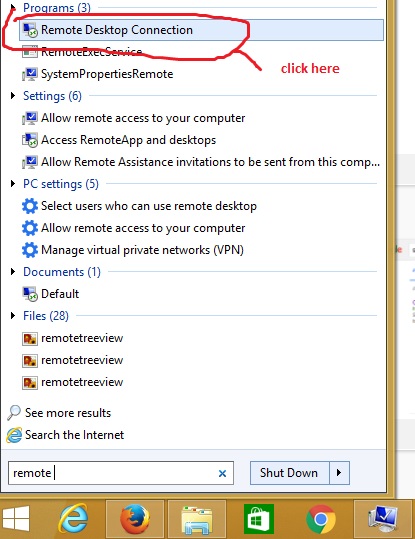
Task: Click the Shut Down button
Action: click(290, 473)
